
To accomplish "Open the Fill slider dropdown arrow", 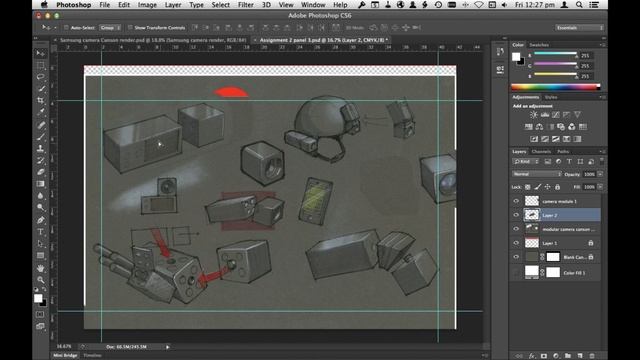I will [600, 187].
